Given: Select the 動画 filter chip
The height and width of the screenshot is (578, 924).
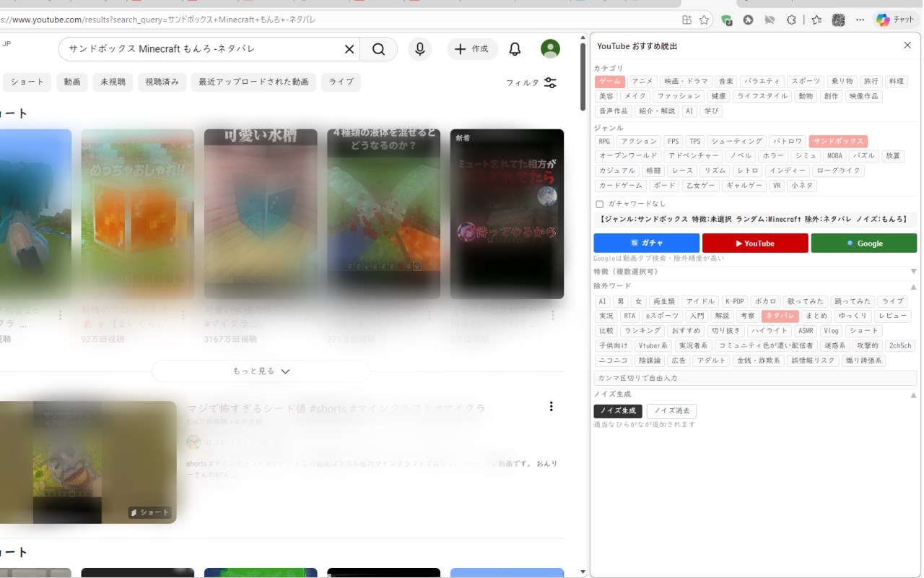Looking at the screenshot, I should (72, 82).
